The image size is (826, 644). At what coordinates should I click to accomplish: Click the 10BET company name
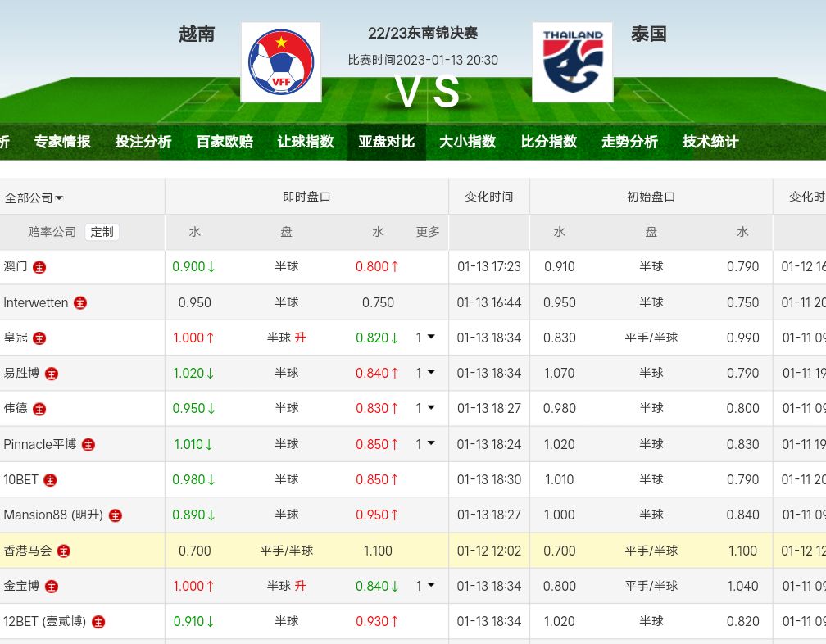coord(20,480)
